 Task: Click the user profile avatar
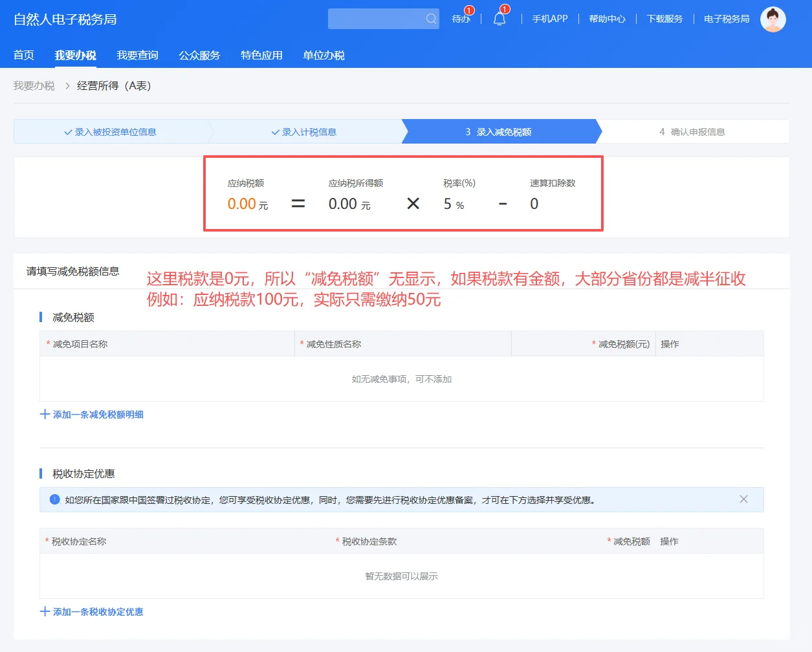click(773, 19)
